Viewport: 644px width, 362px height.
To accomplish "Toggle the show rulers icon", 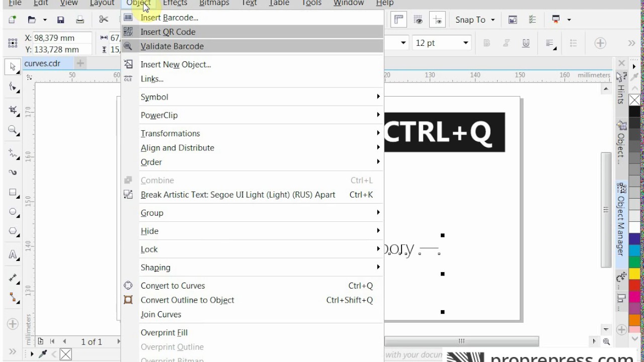I will tap(399, 20).
